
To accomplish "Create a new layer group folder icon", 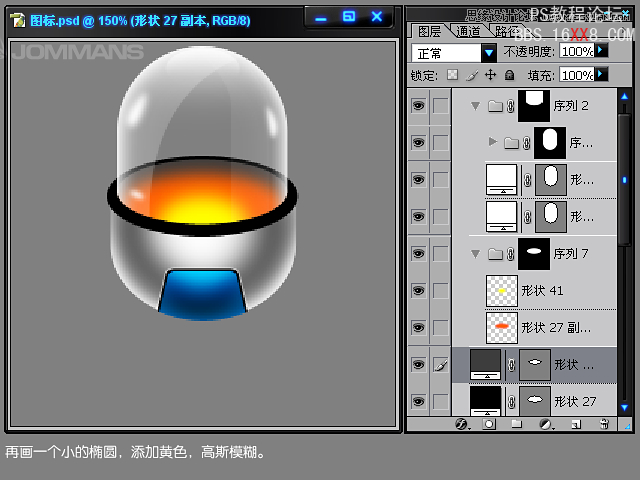I will 517,424.
